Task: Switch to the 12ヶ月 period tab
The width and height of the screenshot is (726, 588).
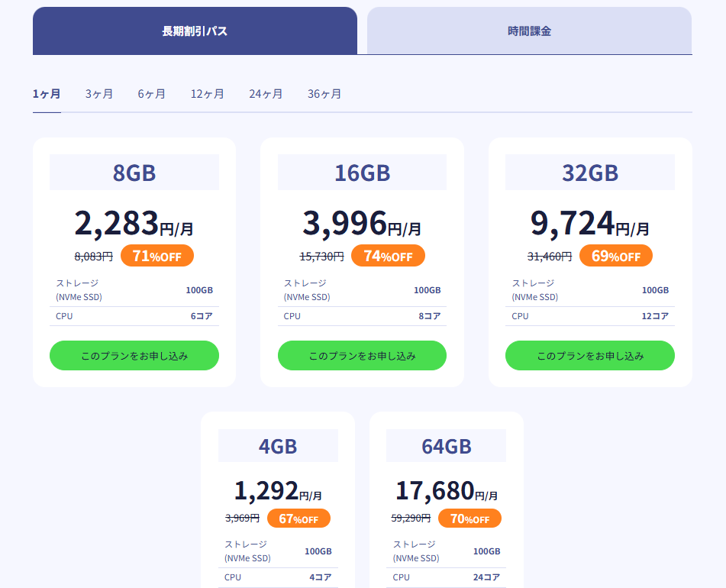Action: [x=208, y=94]
